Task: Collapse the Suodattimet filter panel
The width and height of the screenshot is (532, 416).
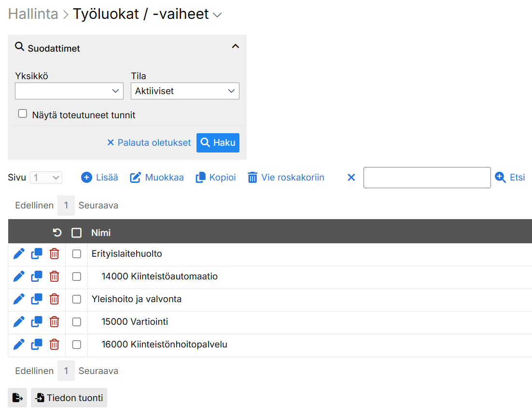Action: coord(235,47)
